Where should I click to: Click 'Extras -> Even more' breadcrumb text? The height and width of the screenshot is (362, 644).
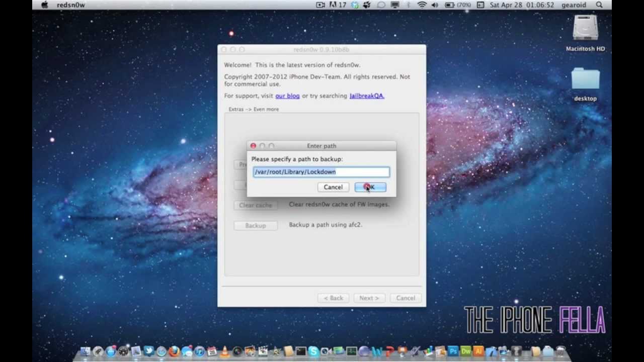point(254,109)
